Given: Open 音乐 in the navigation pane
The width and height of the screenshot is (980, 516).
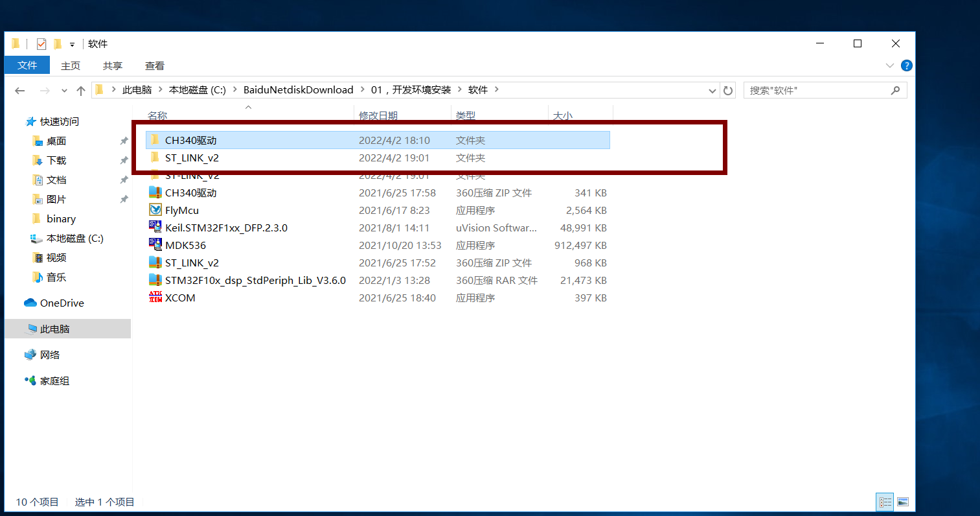Looking at the screenshot, I should (56, 277).
